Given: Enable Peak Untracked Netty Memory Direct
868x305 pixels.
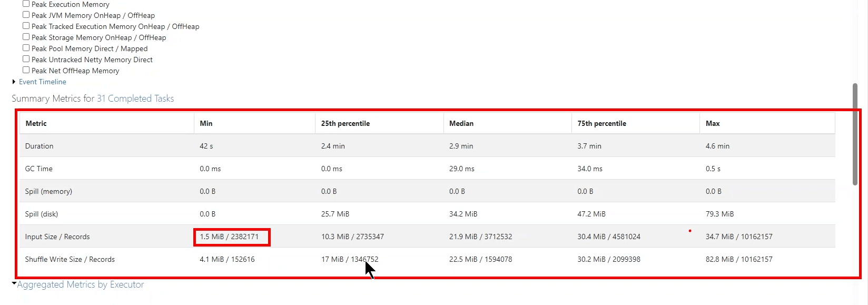Looking at the screenshot, I should pyautogui.click(x=26, y=59).
